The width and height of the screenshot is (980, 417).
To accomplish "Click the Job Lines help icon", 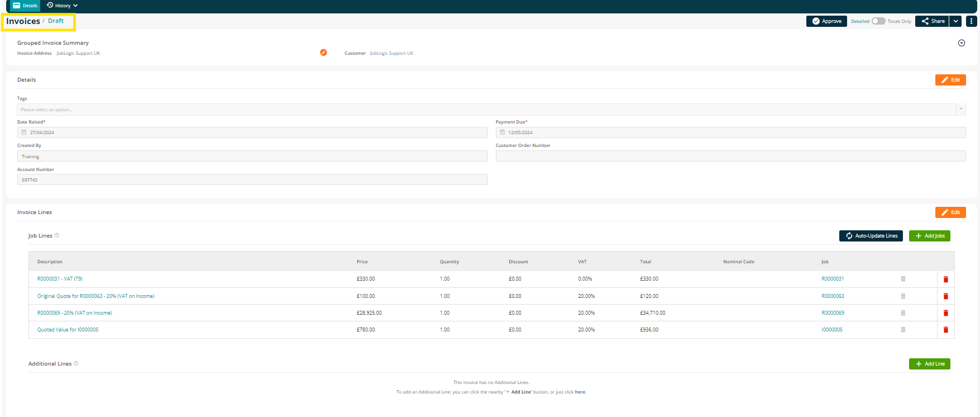I will pyautogui.click(x=57, y=235).
